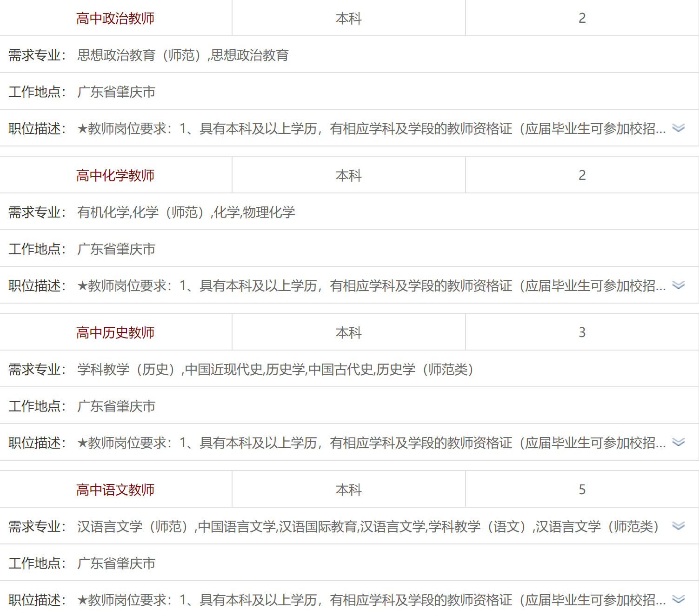Click the headcount 5 for 高中语文教师
The width and height of the screenshot is (699, 616).
(x=582, y=490)
